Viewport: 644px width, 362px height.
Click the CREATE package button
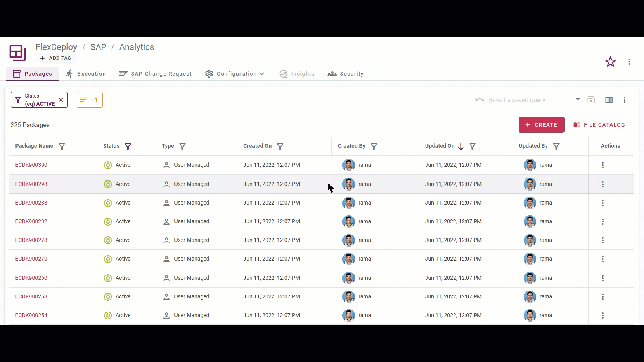[x=541, y=125]
